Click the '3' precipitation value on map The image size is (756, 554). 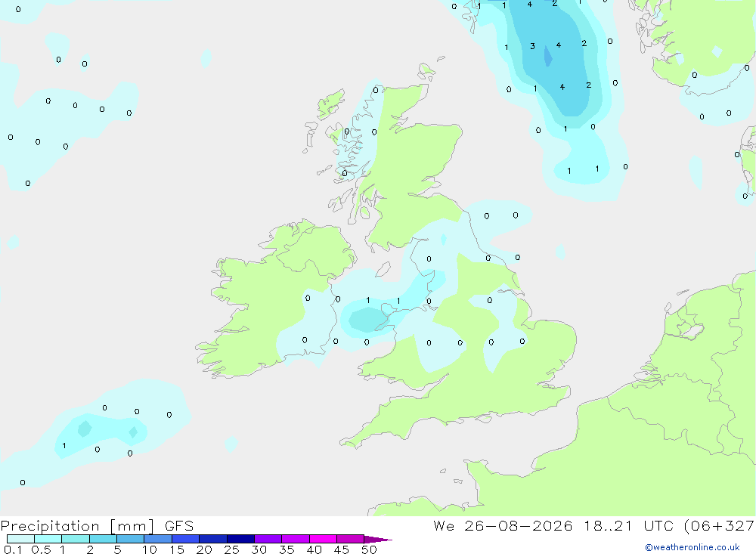coord(532,46)
